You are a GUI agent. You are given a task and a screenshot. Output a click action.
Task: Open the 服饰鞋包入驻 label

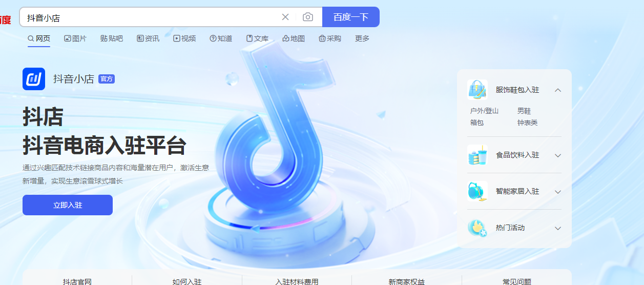click(517, 90)
